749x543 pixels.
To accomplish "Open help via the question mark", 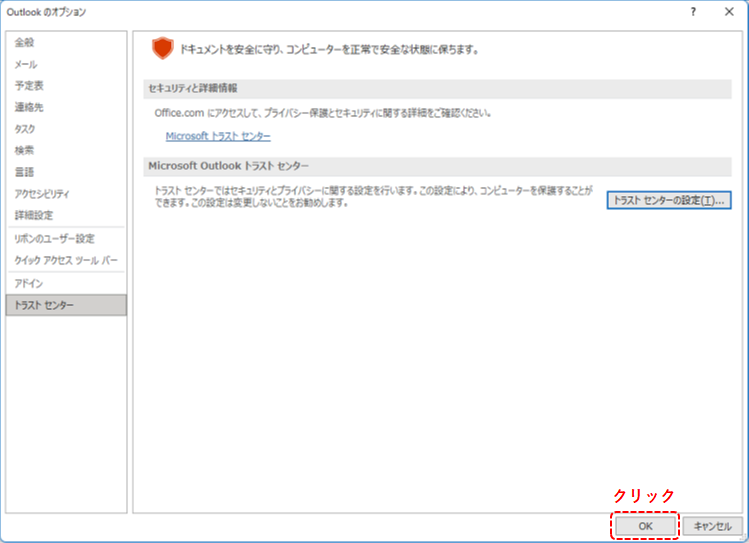I will click(693, 12).
